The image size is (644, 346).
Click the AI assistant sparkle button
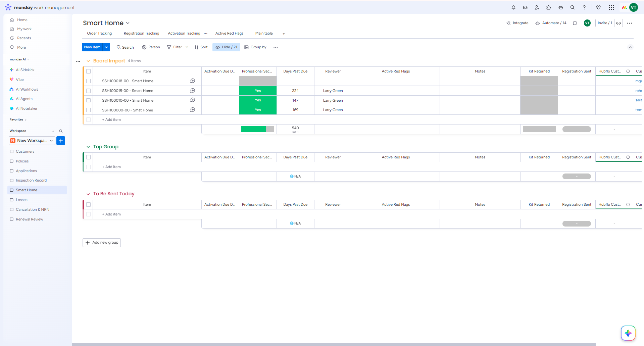[628, 333]
